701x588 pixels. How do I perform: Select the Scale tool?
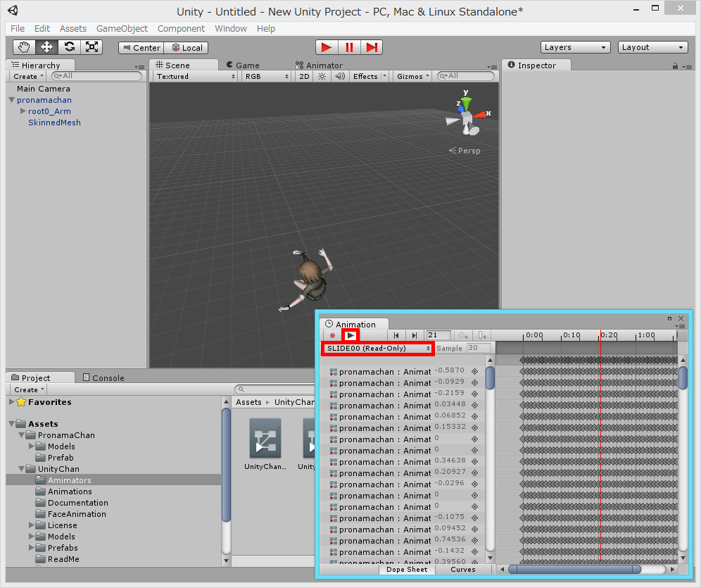91,46
